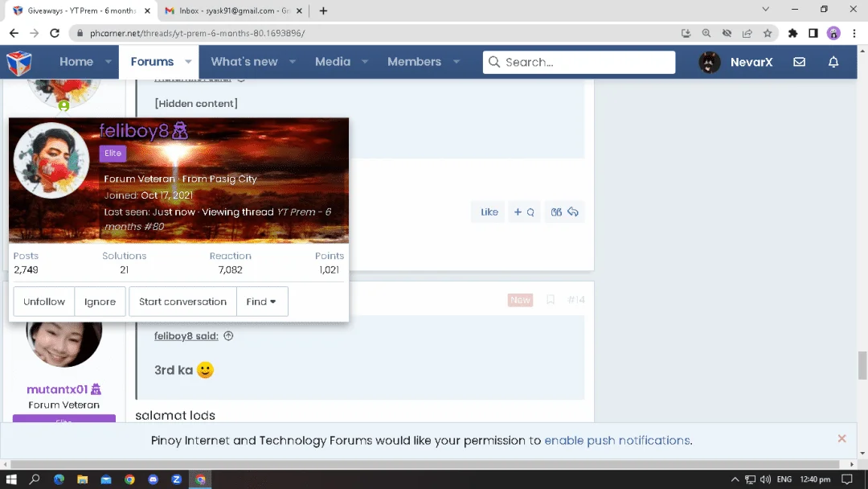This screenshot has height=489, width=868.
Task: Click the install app icon in address bar
Action: pos(686,33)
